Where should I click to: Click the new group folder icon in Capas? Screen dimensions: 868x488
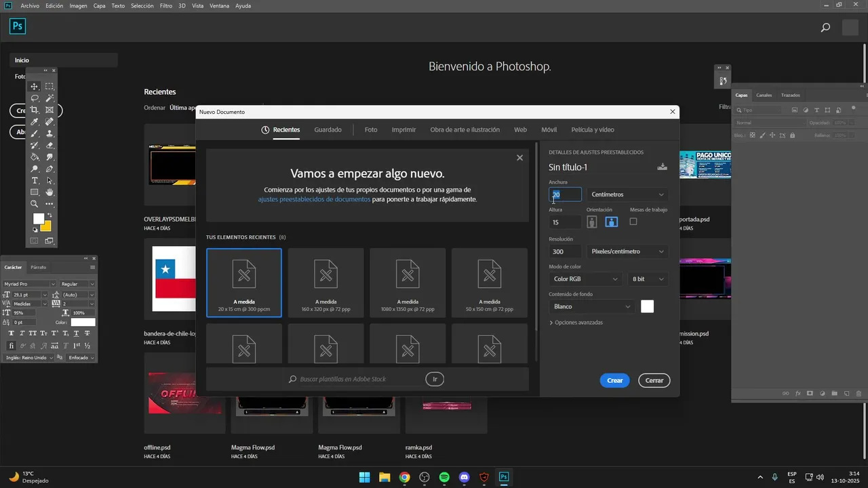click(834, 393)
